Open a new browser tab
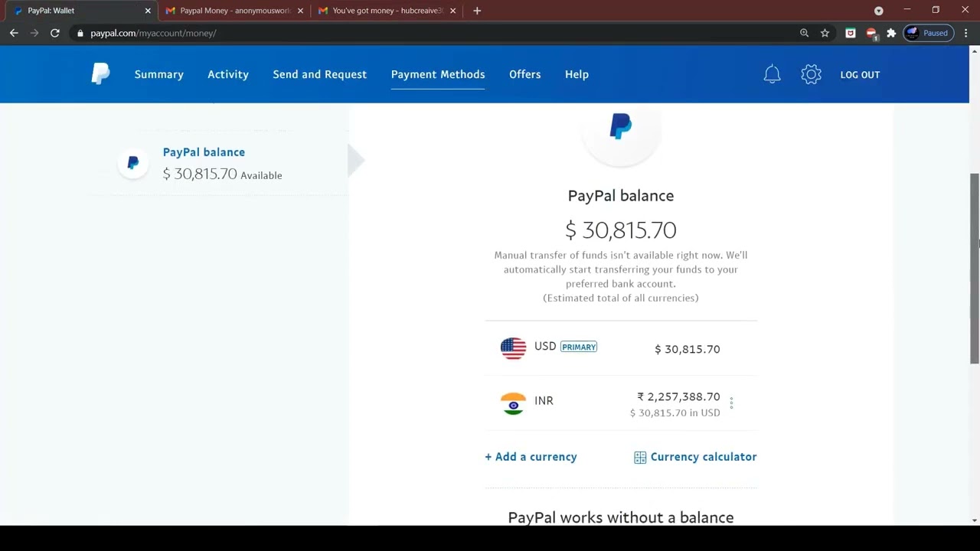This screenshot has width=980, height=551. [x=477, y=11]
